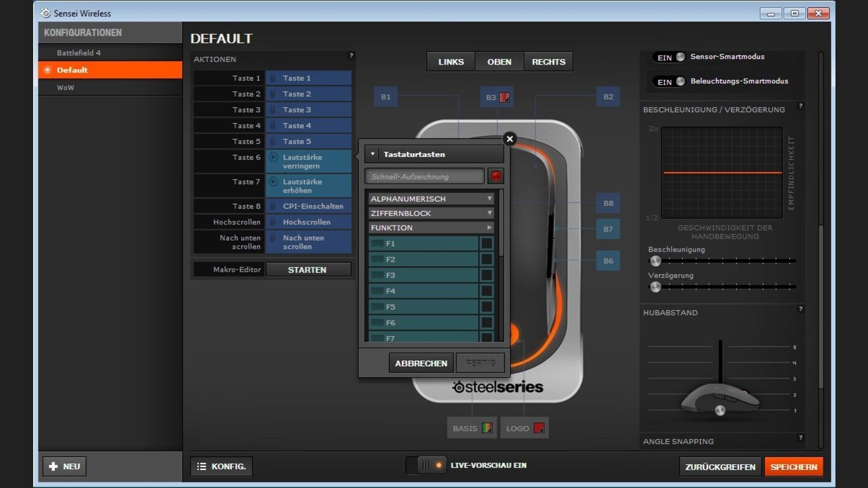Viewport: 868px width, 488px height.
Task: Open the B3 scroll wheel color swatch
Action: (x=505, y=97)
